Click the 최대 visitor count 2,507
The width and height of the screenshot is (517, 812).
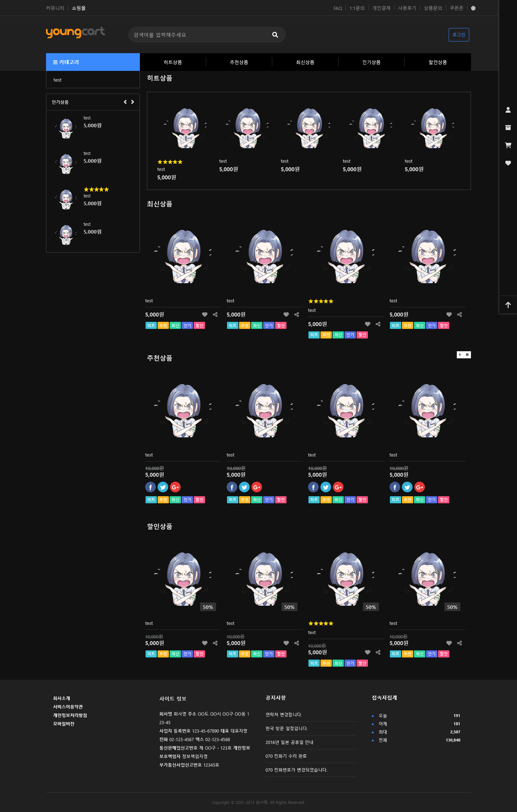tap(455, 732)
